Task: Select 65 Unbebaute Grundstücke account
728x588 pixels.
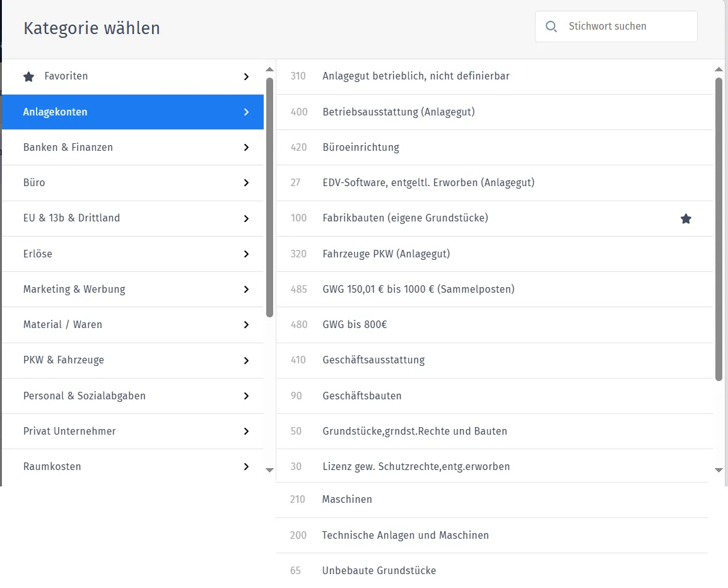Action: click(x=379, y=571)
